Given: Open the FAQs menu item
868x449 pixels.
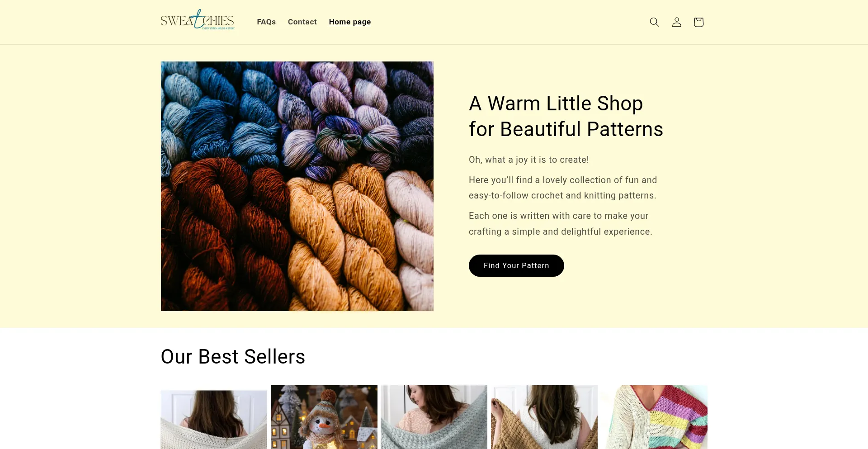Looking at the screenshot, I should coord(266,22).
